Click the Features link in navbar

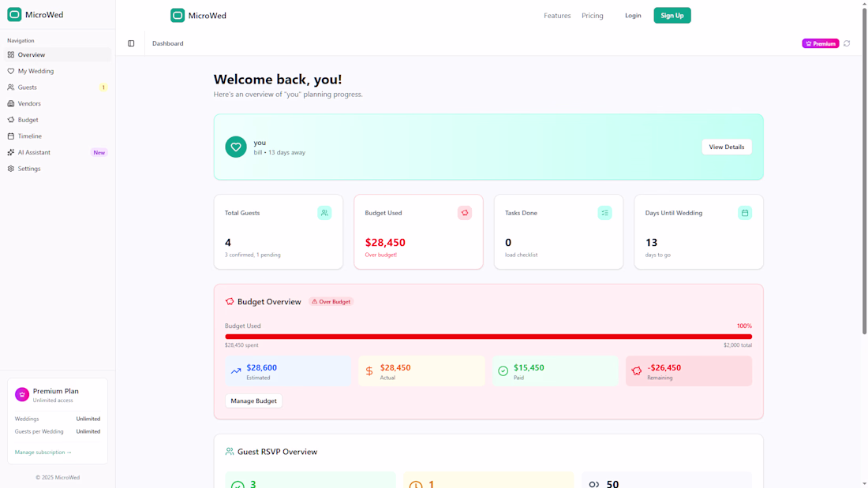[557, 16]
